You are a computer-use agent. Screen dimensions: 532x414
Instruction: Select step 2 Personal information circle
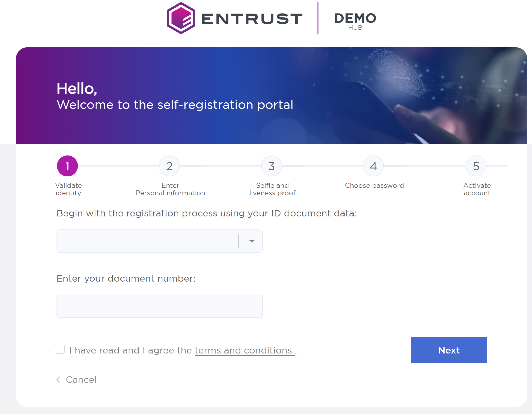pos(170,166)
